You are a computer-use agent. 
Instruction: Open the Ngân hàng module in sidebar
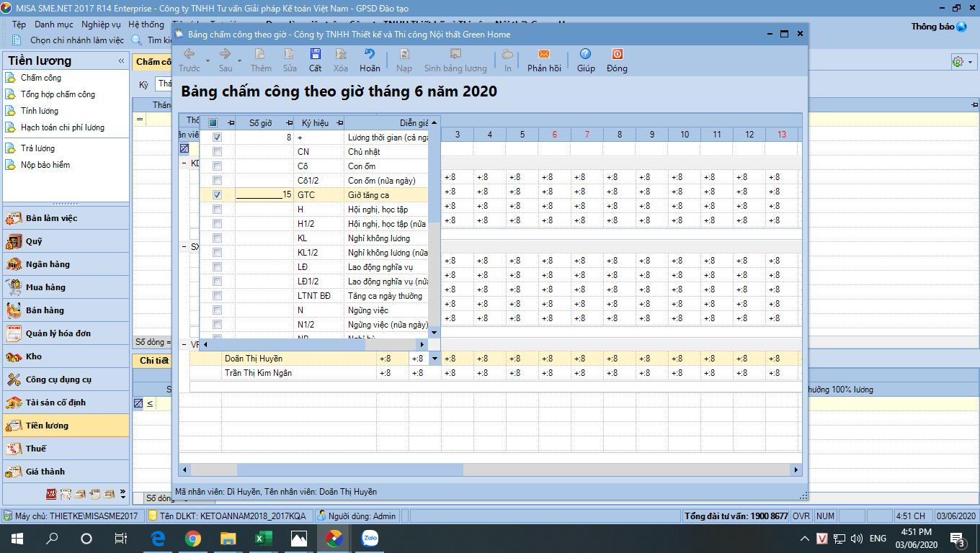(47, 264)
